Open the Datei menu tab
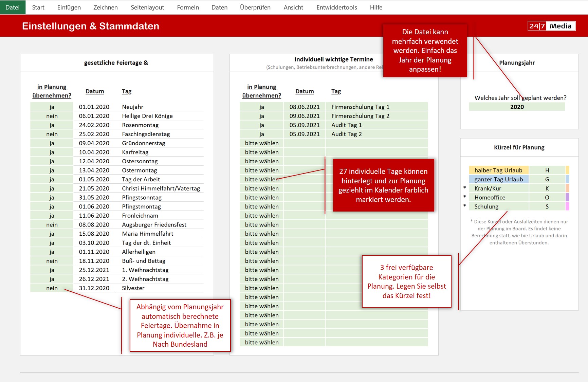This screenshot has height=382, width=588. coord(13,7)
